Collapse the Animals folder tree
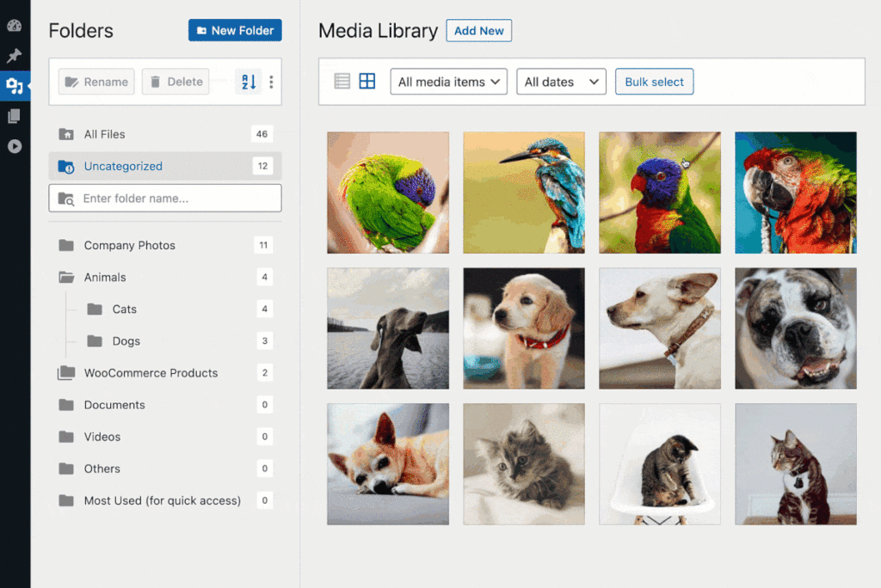Viewport: 881px width, 588px height. 66,278
